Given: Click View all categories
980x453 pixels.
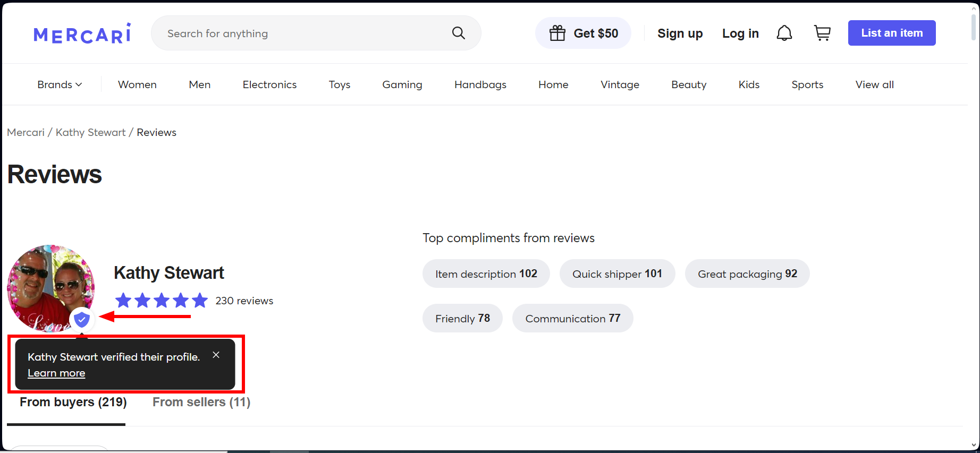Looking at the screenshot, I should [x=875, y=84].
